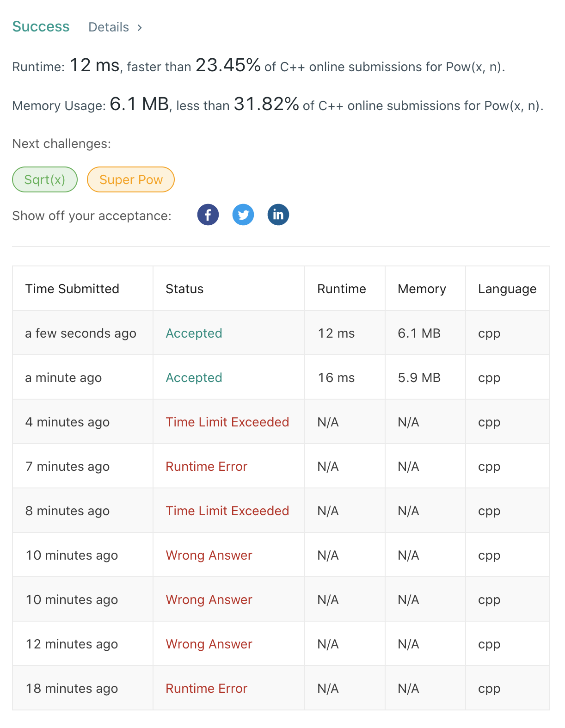565x728 pixels.
Task: Click the Time Submitted column header
Action: coord(73,289)
